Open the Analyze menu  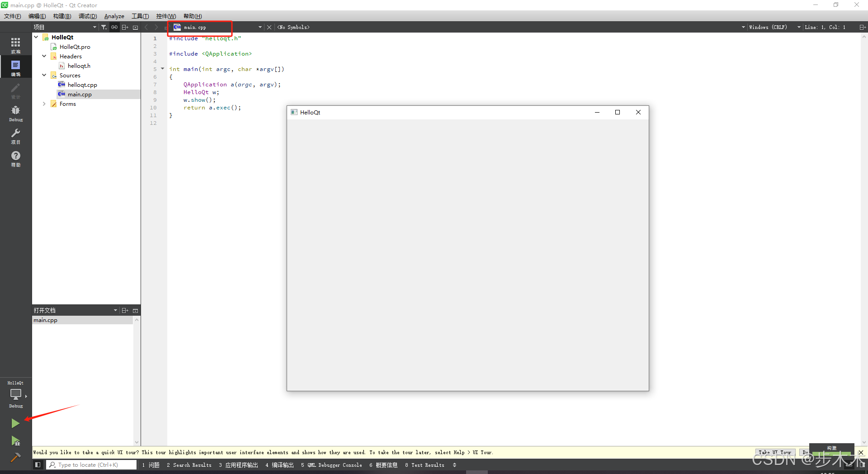pos(114,16)
